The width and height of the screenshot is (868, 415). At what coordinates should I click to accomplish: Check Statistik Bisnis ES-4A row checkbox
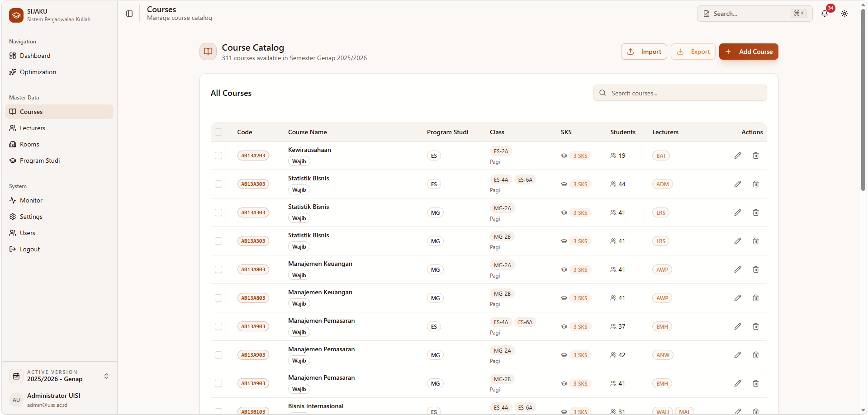point(218,184)
